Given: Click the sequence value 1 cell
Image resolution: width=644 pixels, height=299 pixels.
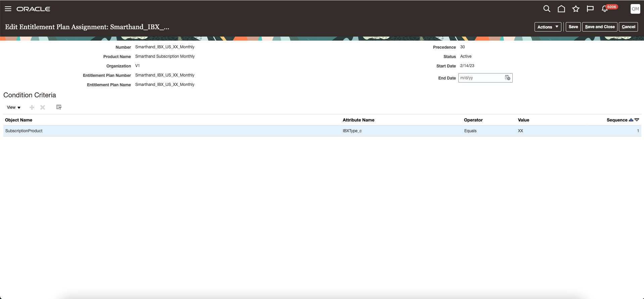Looking at the screenshot, I should (638, 131).
